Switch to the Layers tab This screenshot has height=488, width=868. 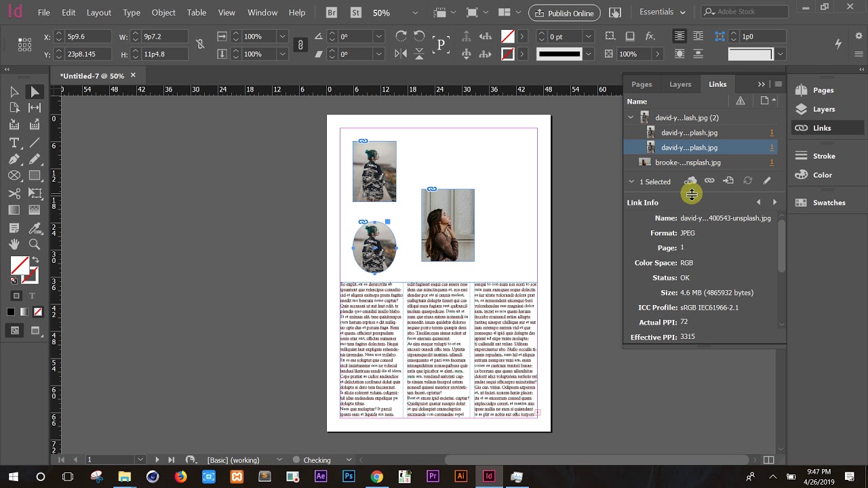(x=680, y=84)
